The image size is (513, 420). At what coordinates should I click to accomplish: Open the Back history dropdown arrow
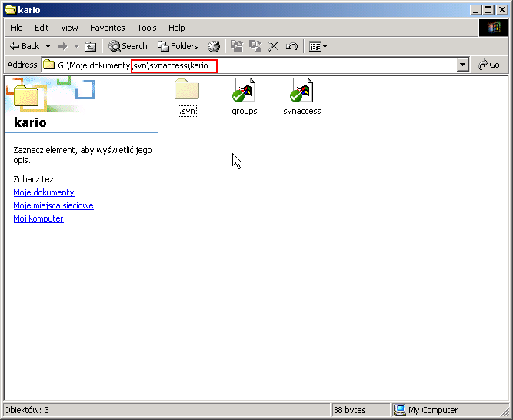[48, 46]
